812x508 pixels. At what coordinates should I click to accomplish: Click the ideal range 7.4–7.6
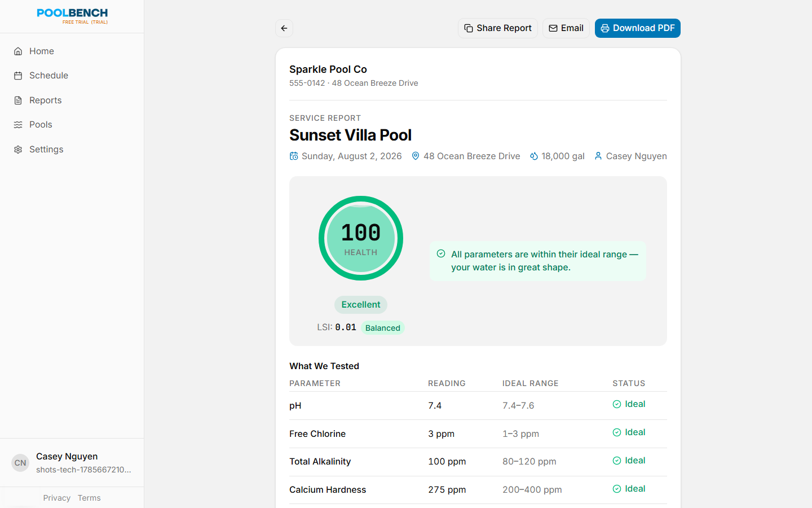[x=518, y=405]
